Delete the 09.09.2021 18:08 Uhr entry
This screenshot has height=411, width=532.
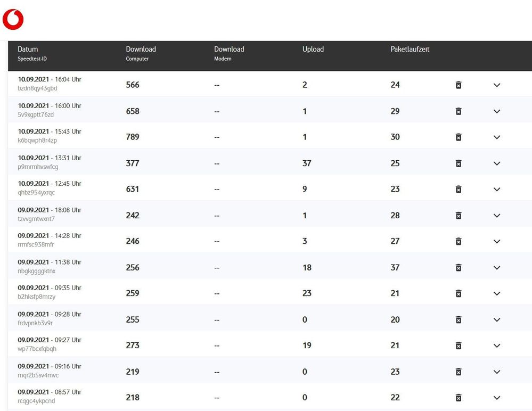[x=459, y=216]
